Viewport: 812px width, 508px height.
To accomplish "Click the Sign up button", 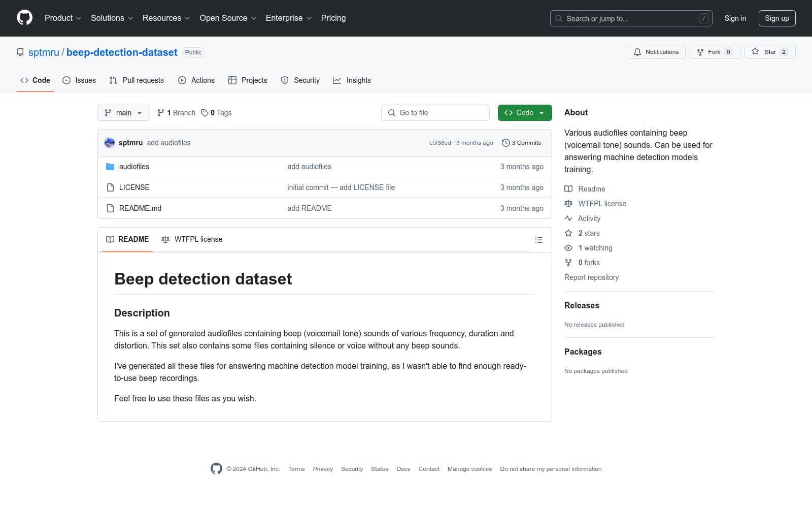I will coord(777,18).
